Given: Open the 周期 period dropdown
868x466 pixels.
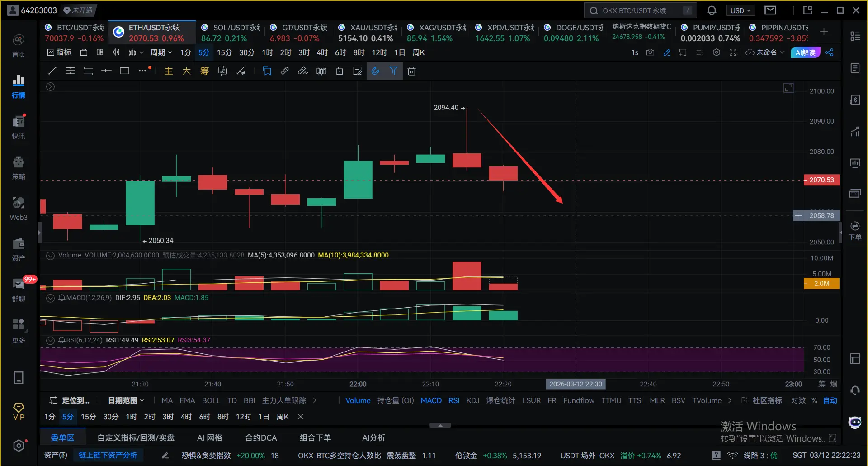Looking at the screenshot, I should click(161, 52).
